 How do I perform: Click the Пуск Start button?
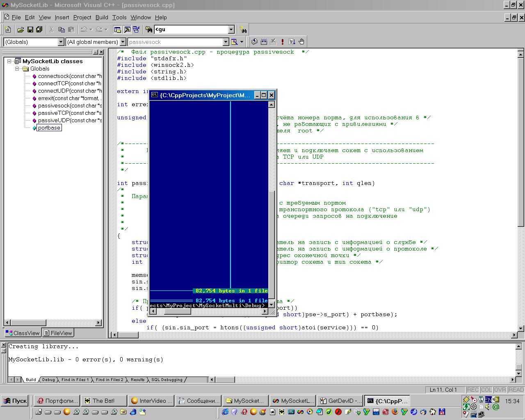coord(15,401)
